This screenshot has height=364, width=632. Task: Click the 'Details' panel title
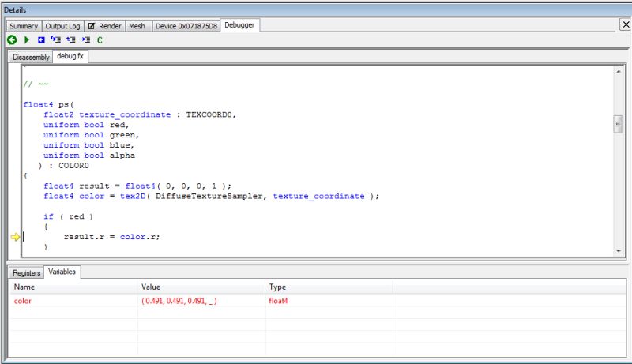(x=15, y=9)
